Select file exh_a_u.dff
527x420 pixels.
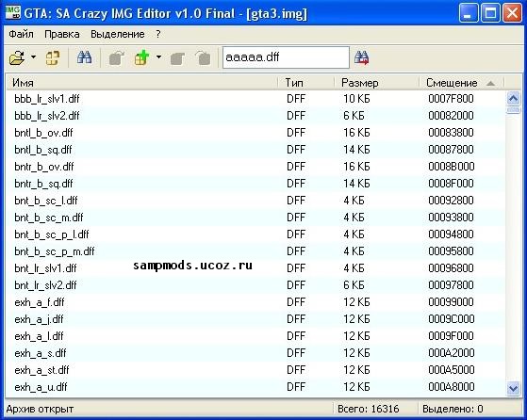coord(41,387)
